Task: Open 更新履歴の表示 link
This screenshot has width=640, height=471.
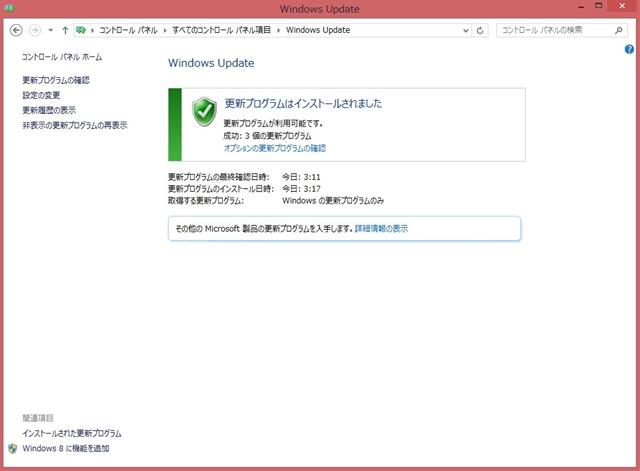Action: coord(49,110)
